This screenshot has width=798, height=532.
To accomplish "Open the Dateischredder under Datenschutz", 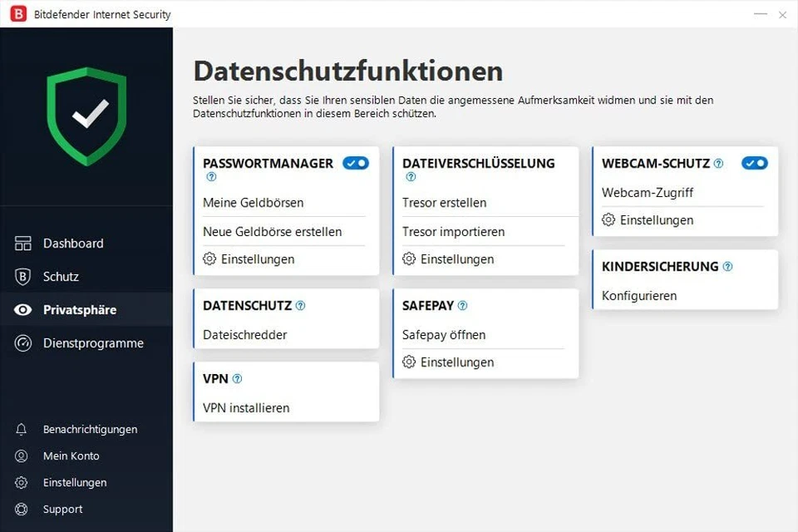I will (x=244, y=334).
